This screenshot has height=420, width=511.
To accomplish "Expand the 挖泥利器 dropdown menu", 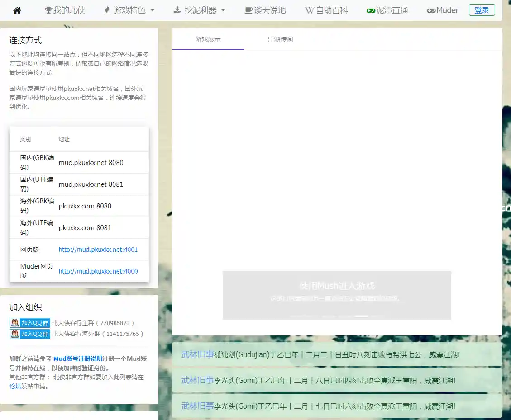I will coord(199,10).
